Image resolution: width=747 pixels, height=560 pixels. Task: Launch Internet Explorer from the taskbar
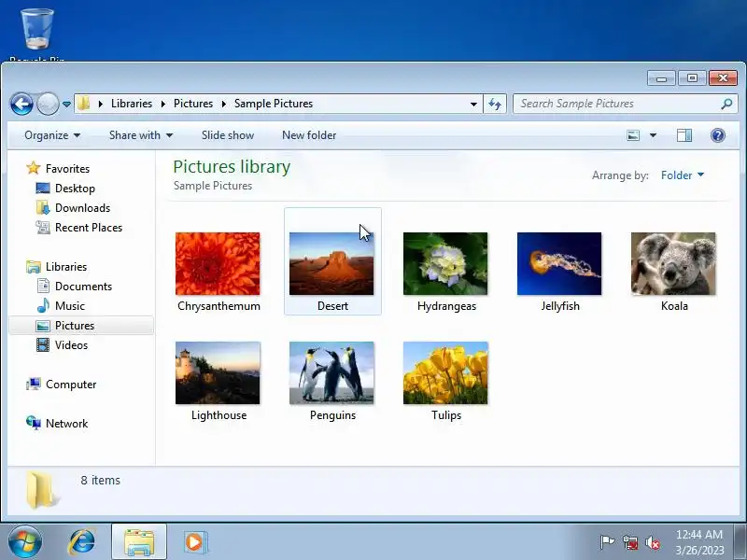pos(82,542)
